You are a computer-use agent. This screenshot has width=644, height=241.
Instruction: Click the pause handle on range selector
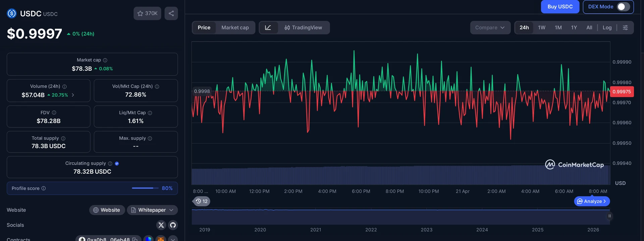tap(609, 216)
